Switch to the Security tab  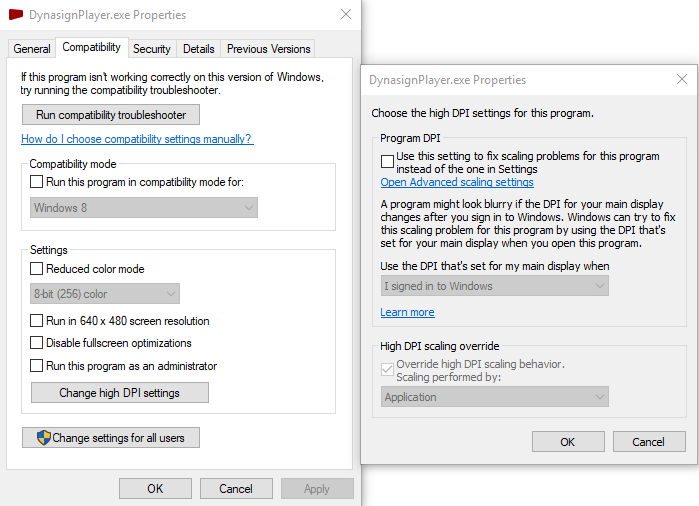tap(152, 49)
